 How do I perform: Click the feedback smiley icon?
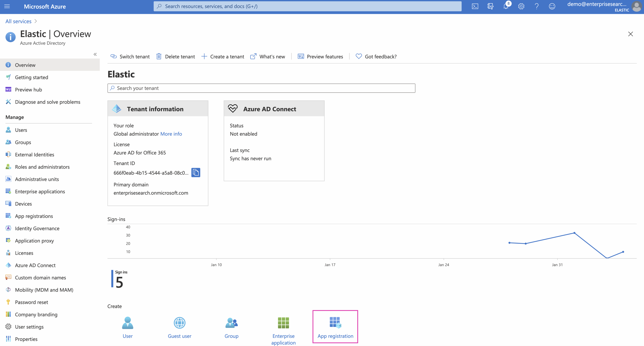[x=552, y=6]
